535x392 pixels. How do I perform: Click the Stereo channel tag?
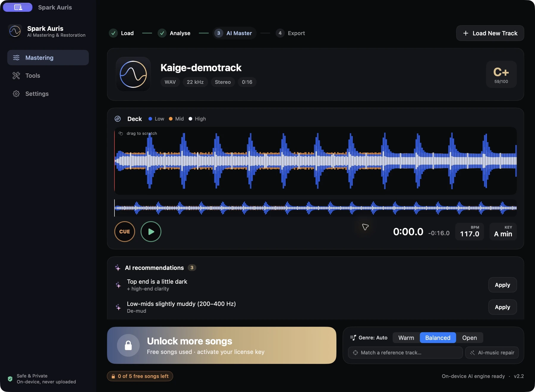click(223, 82)
